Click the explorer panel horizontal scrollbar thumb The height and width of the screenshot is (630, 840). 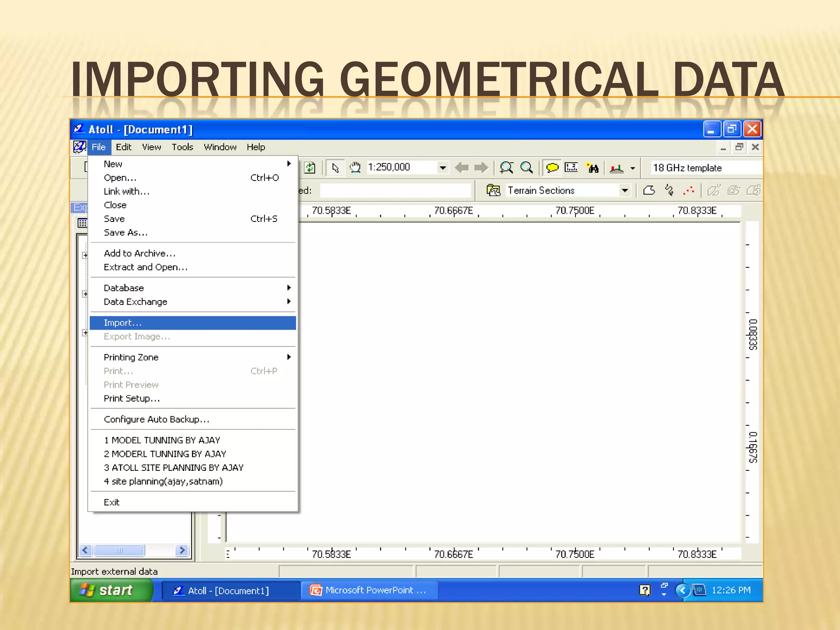(119, 550)
